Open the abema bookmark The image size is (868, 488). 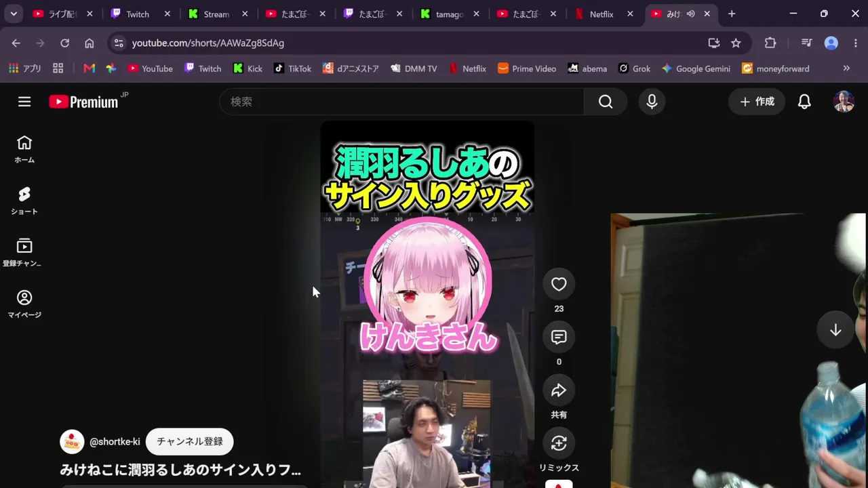pyautogui.click(x=587, y=68)
